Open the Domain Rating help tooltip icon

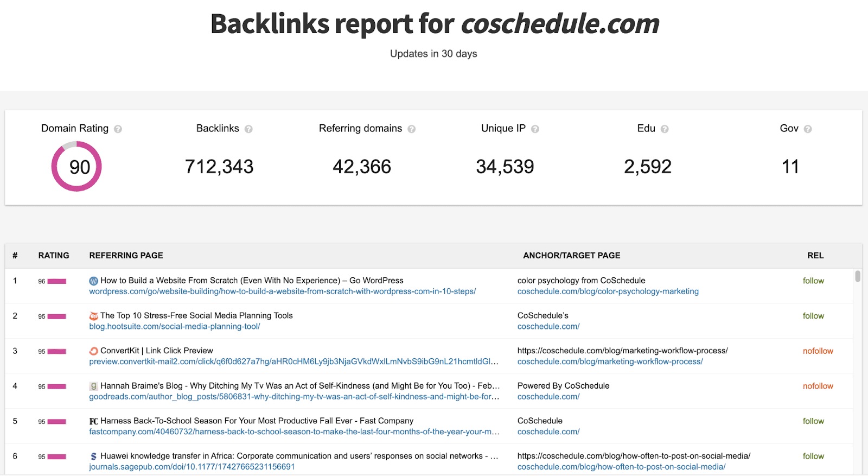(119, 129)
